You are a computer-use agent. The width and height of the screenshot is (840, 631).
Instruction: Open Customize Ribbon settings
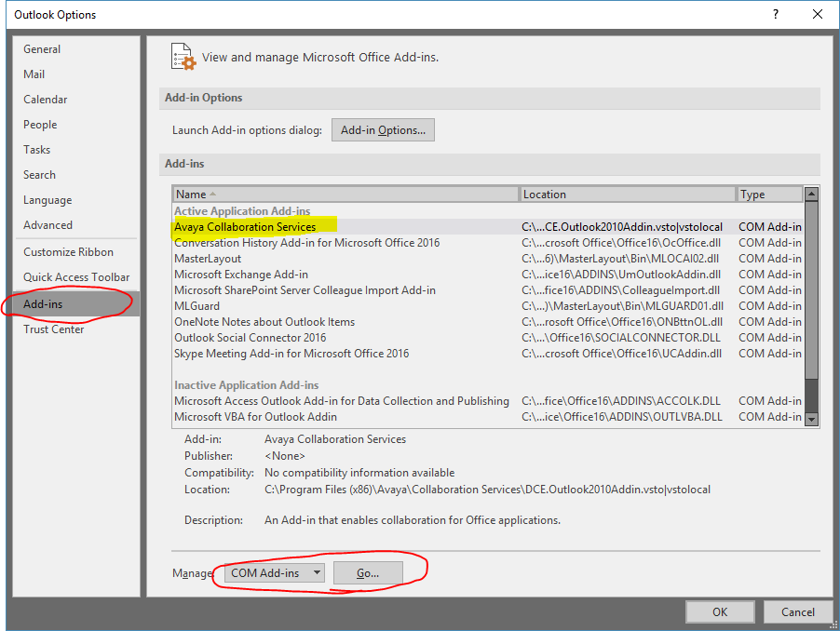tap(68, 252)
